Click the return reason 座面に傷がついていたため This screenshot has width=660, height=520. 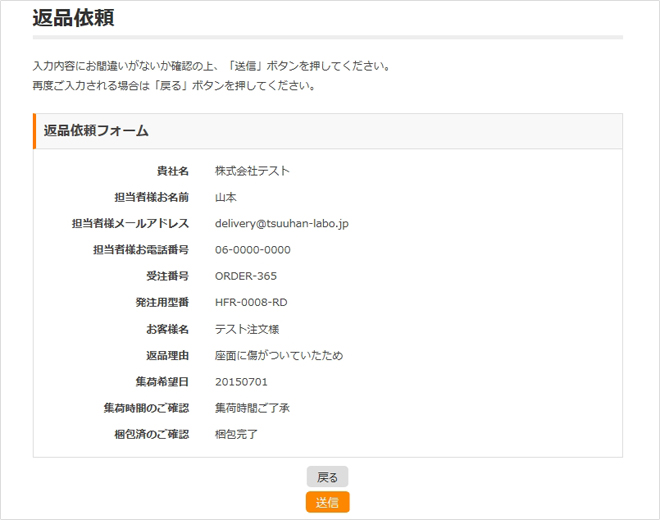point(278,355)
